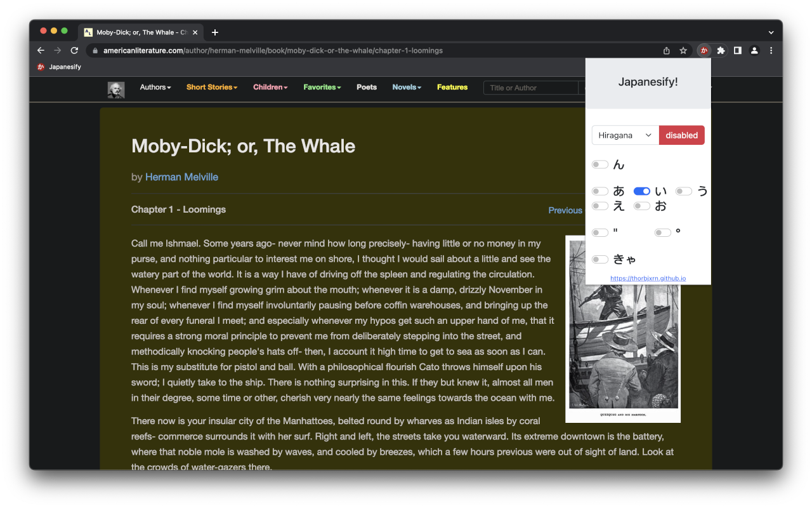
Task: Open the Poets nav item
Action: pos(367,87)
